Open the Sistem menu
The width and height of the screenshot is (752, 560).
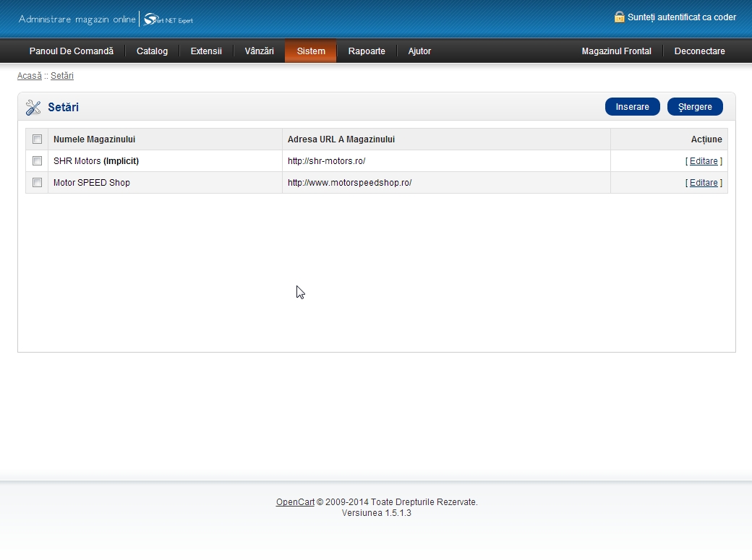311,51
